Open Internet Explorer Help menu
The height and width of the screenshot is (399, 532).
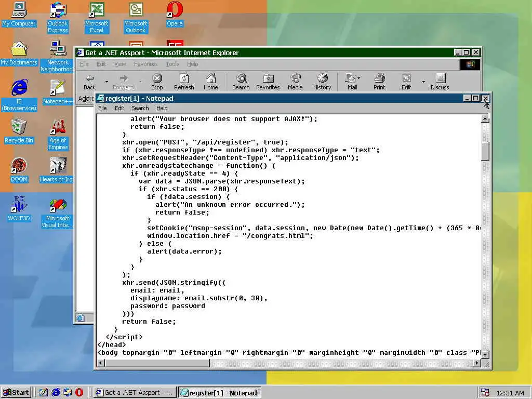[192, 64]
